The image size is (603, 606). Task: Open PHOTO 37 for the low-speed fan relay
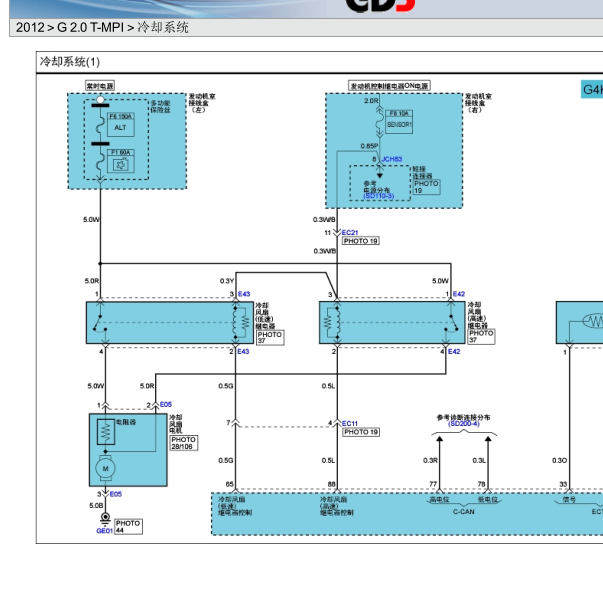pyautogui.click(x=270, y=337)
